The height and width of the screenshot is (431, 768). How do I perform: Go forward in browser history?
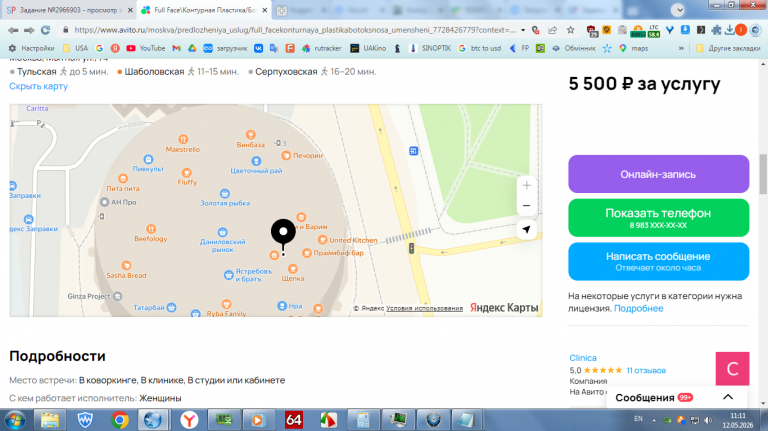coord(29,30)
